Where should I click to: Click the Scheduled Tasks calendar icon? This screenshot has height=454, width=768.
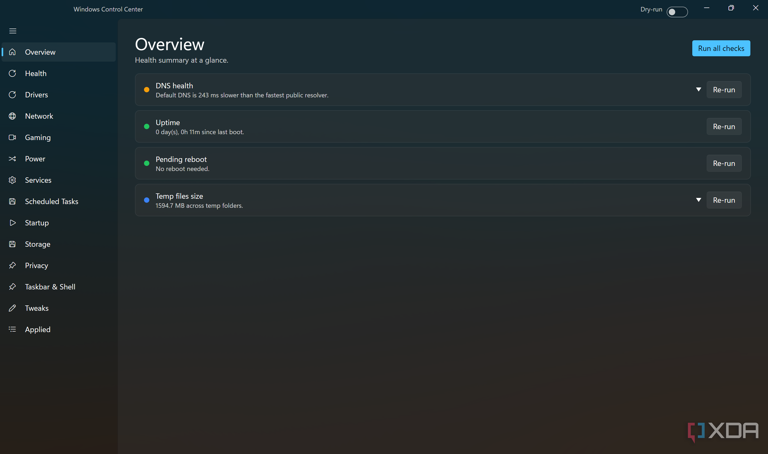point(13,201)
